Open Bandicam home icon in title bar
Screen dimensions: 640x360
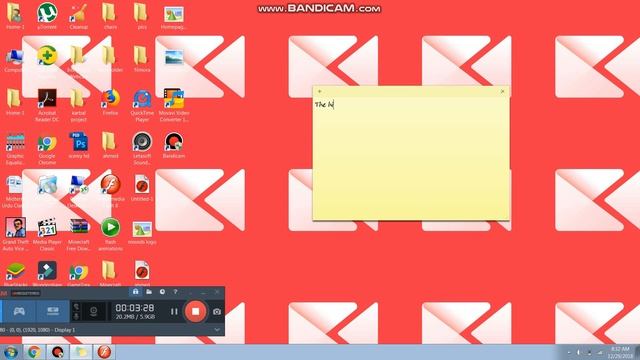[x=136, y=291]
